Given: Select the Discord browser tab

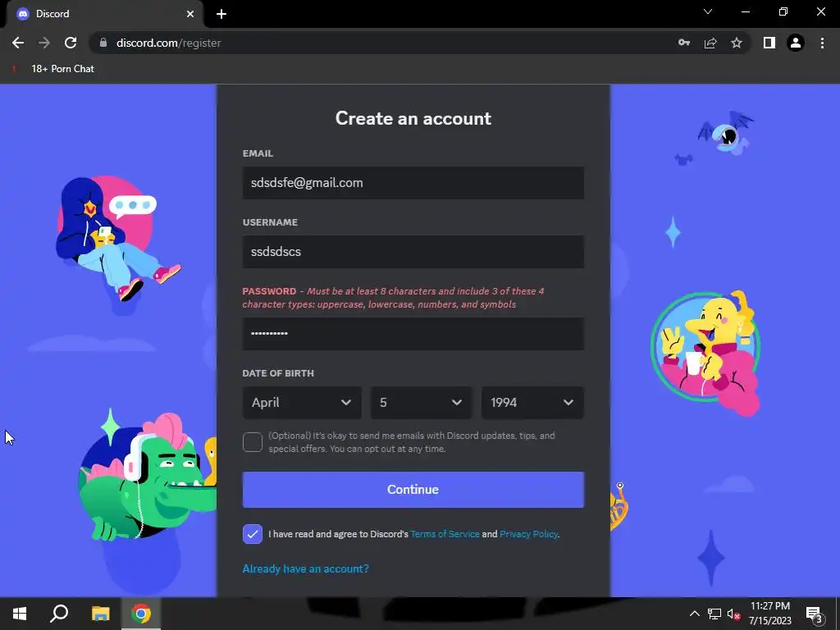Looking at the screenshot, I should [x=104, y=14].
